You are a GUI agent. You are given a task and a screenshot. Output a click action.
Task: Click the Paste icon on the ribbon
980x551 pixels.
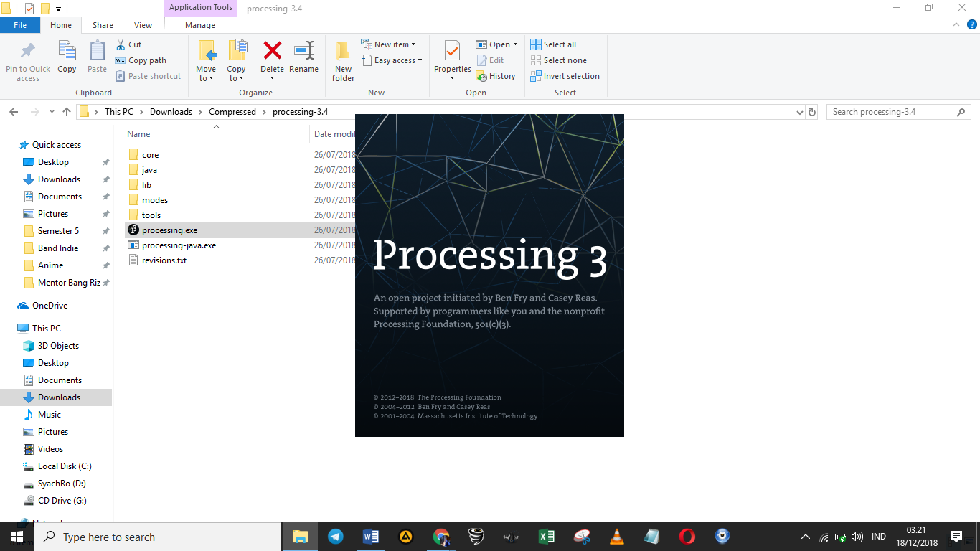pyautogui.click(x=97, y=57)
